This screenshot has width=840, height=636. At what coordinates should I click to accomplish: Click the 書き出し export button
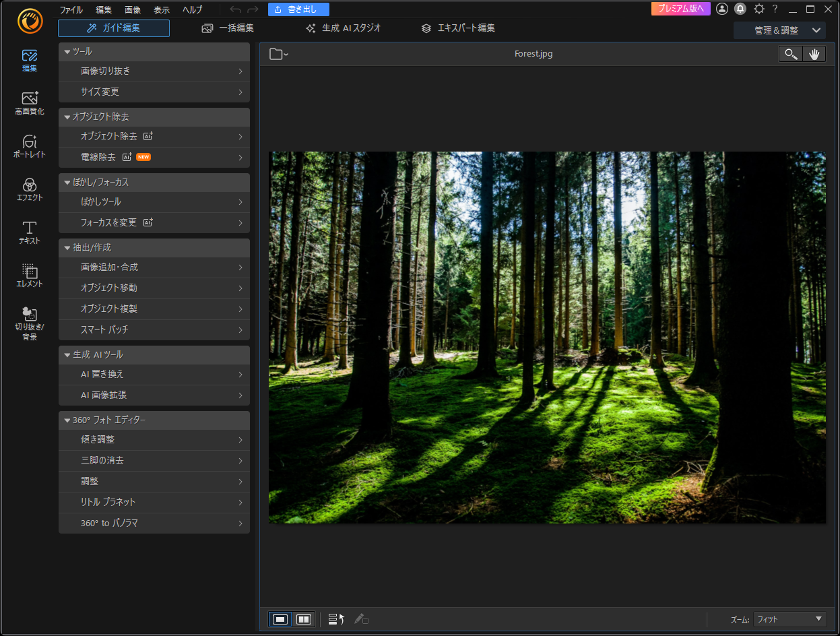click(x=298, y=9)
